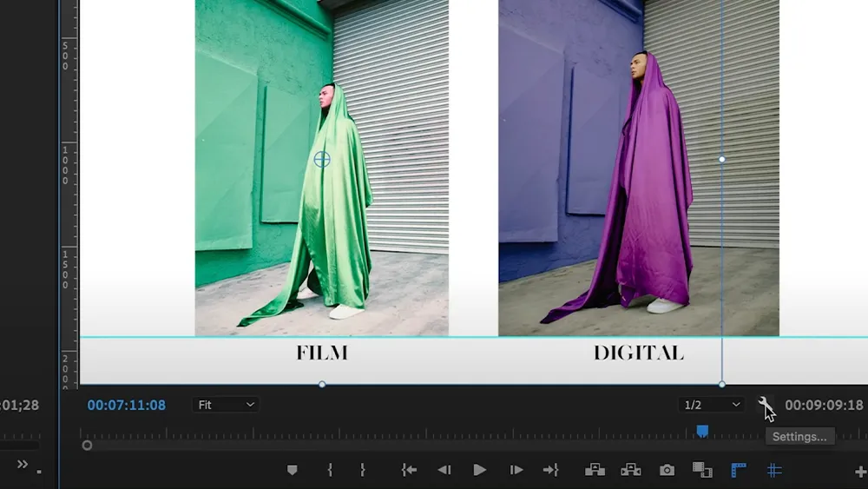
Task: Click the bottom-center bounding box handle
Action: click(x=322, y=384)
